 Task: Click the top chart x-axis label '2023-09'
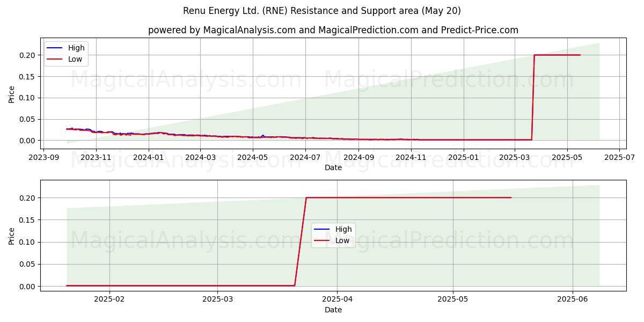[43, 157]
